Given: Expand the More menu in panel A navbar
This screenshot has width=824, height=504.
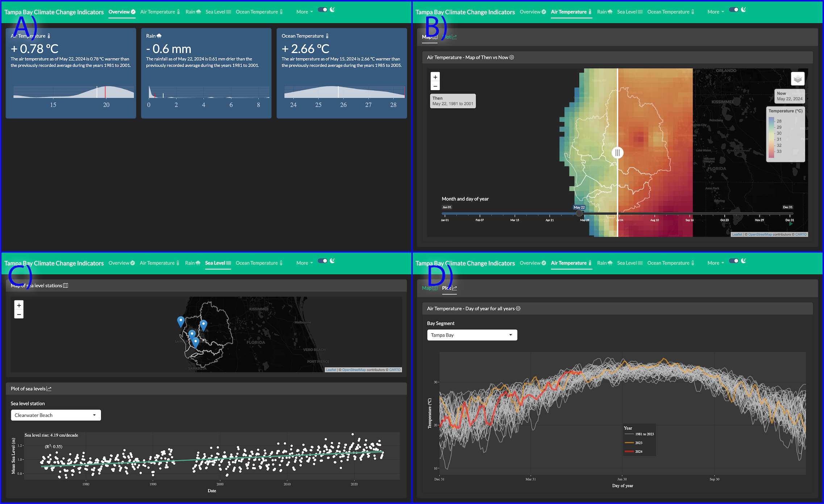Looking at the screenshot, I should pos(304,12).
